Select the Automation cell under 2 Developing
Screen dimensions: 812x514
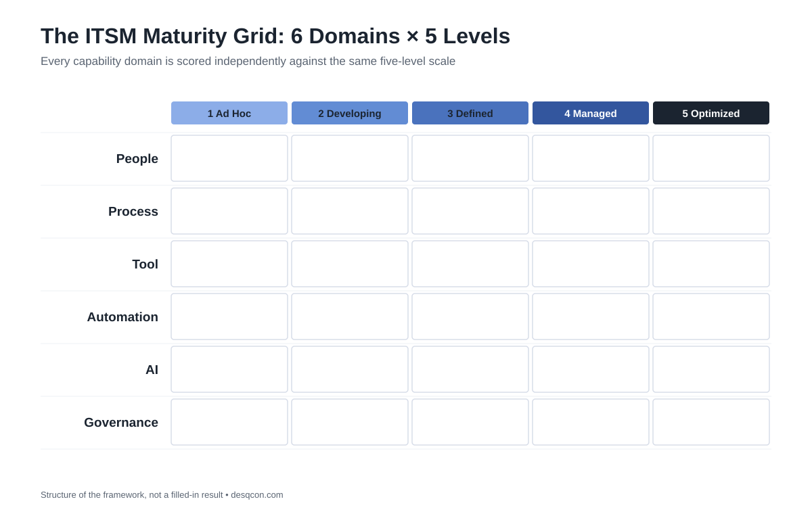coord(350,317)
